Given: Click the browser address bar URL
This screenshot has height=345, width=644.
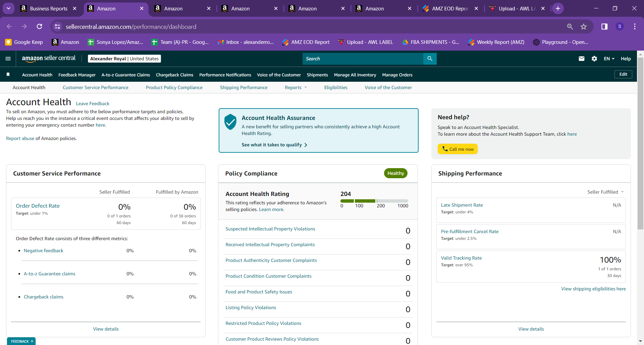Looking at the screenshot, I should click(131, 26).
